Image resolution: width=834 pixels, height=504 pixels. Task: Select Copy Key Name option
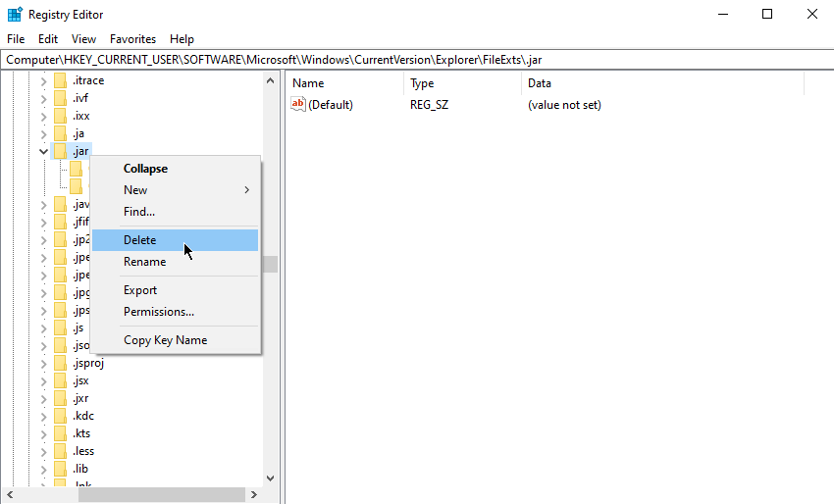click(165, 340)
